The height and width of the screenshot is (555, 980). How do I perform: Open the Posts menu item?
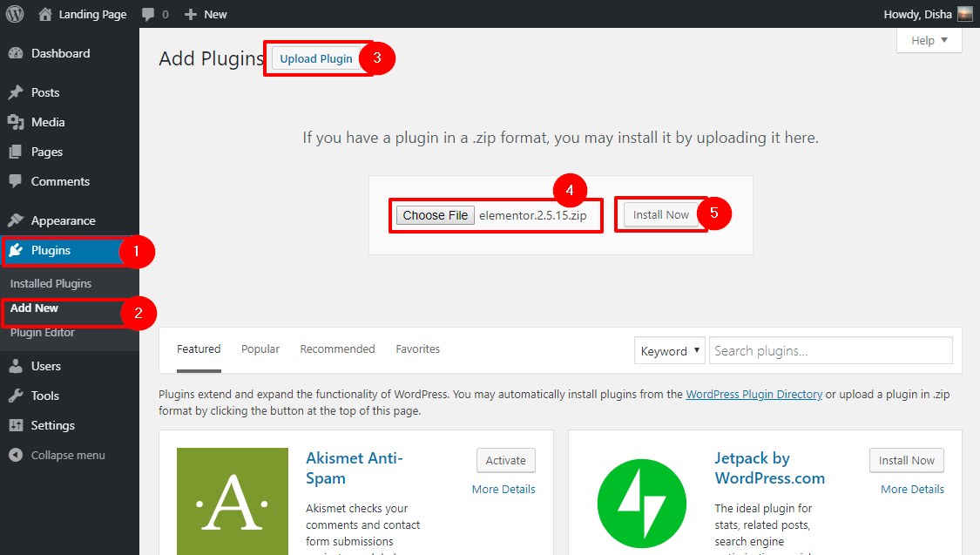[45, 92]
